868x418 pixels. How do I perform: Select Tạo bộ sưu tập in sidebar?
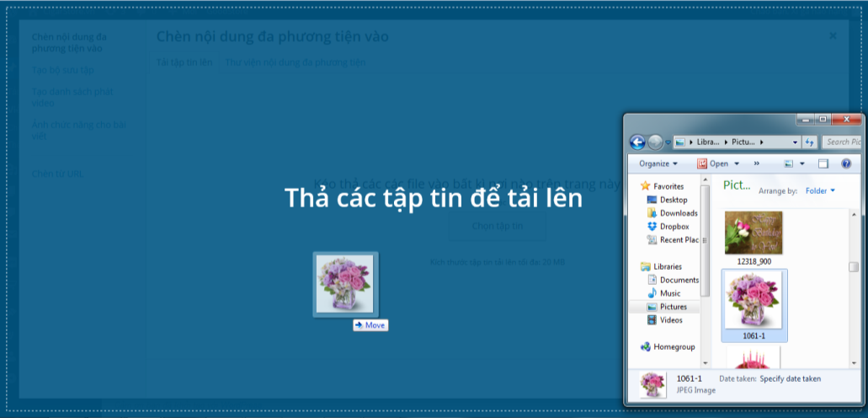(x=62, y=70)
